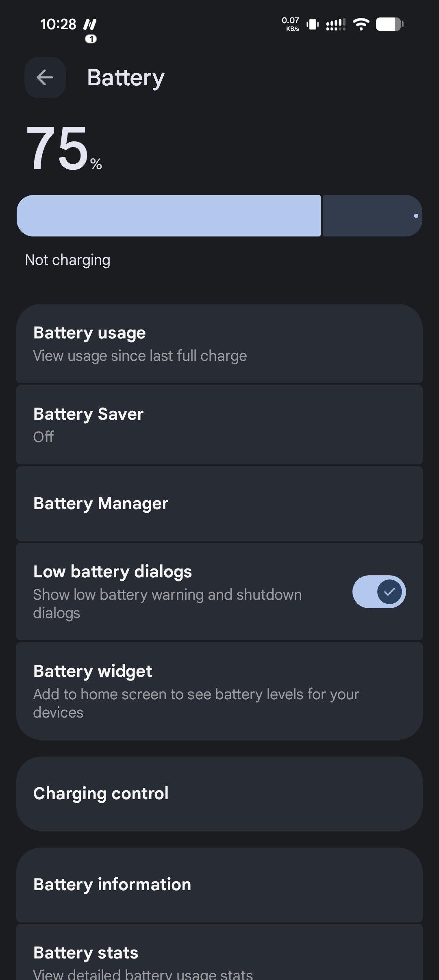
Task: Toggle the Low battery dialogs switch
Action: point(379,592)
